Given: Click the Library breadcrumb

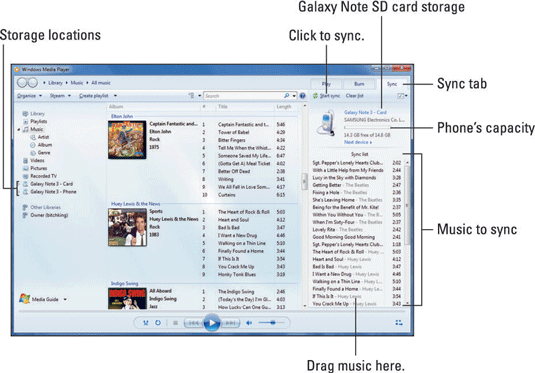Looking at the screenshot, I should click(55, 83).
